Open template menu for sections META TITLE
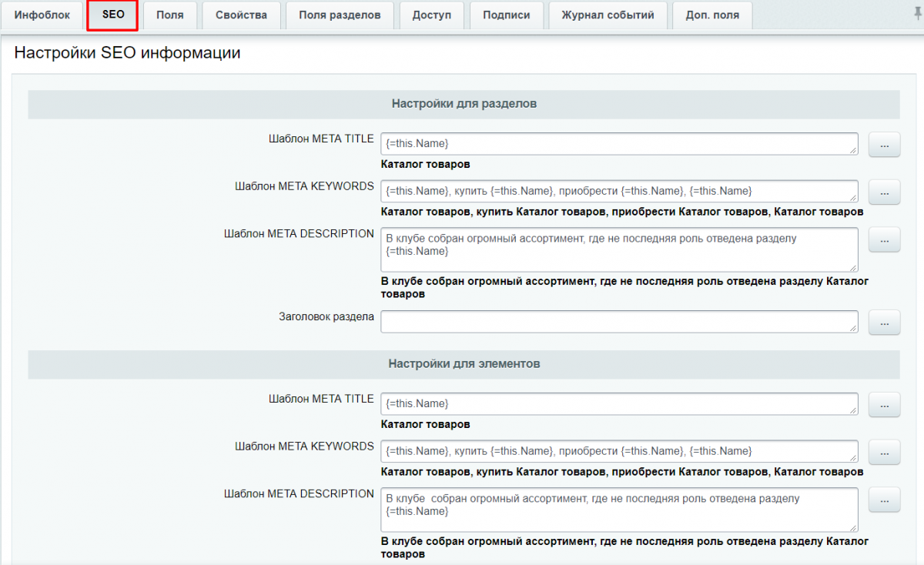Image resolution: width=924 pixels, height=565 pixels. click(884, 145)
